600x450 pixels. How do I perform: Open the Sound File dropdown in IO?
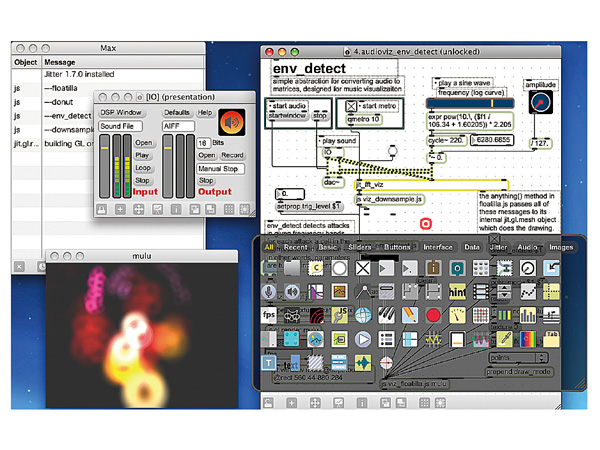[x=121, y=126]
